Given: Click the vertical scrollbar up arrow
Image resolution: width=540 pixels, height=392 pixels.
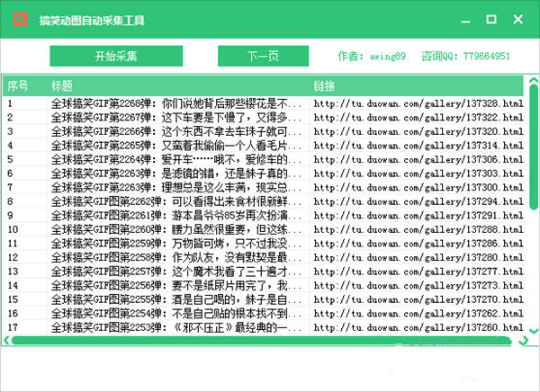Looking at the screenshot, I should click(534, 81).
